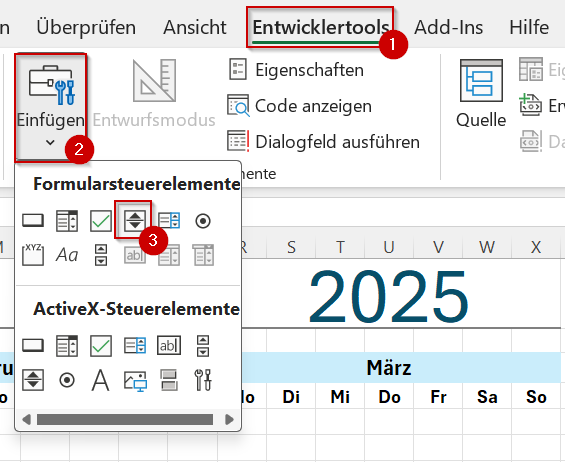The height and width of the screenshot is (462, 565).
Task: Click Code anzeigen button
Action: coord(299,106)
